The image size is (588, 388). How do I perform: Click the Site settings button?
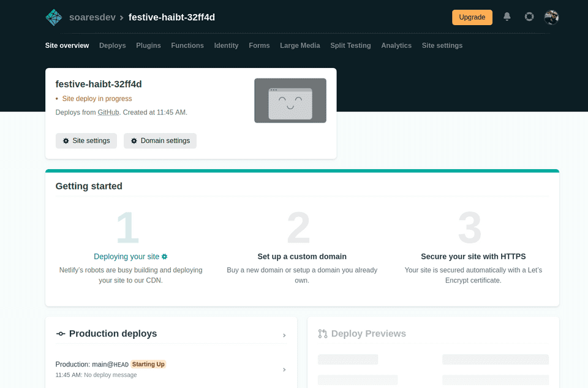(86, 141)
